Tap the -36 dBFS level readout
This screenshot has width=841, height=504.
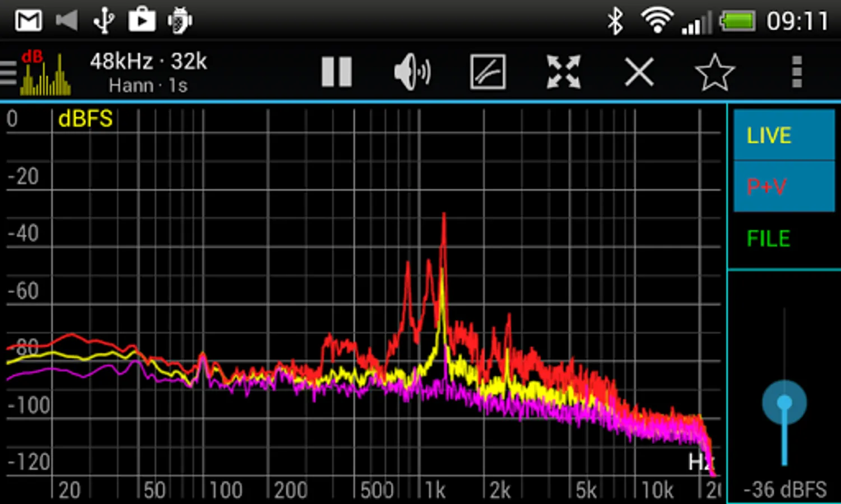(x=784, y=489)
